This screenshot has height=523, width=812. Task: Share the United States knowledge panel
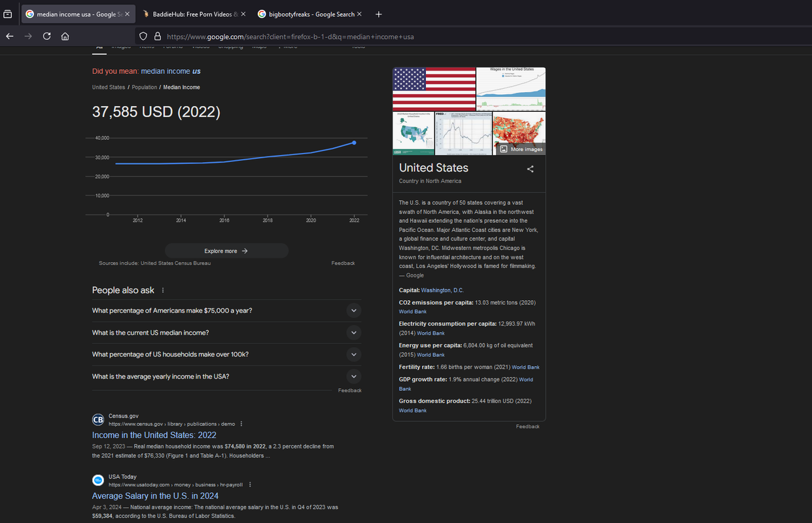(x=530, y=169)
